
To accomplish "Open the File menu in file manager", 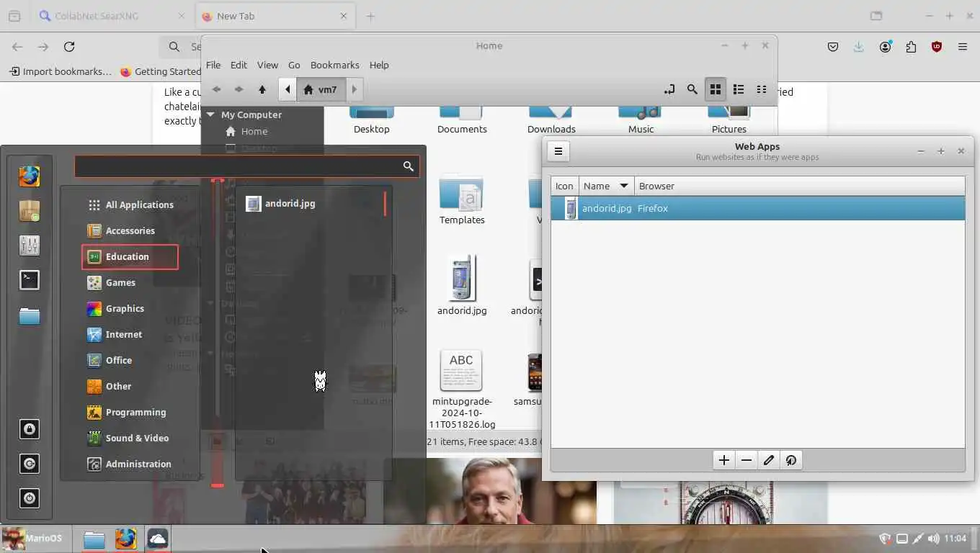I will (x=213, y=65).
